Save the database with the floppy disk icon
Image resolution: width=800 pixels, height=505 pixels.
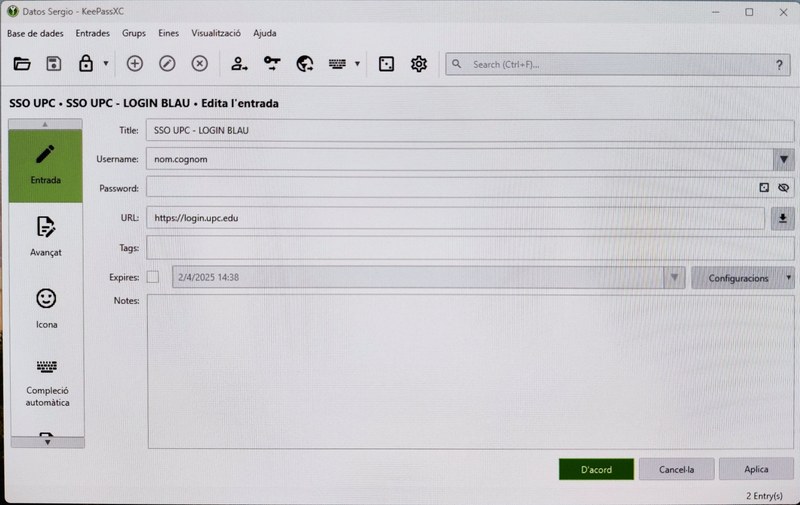click(54, 64)
